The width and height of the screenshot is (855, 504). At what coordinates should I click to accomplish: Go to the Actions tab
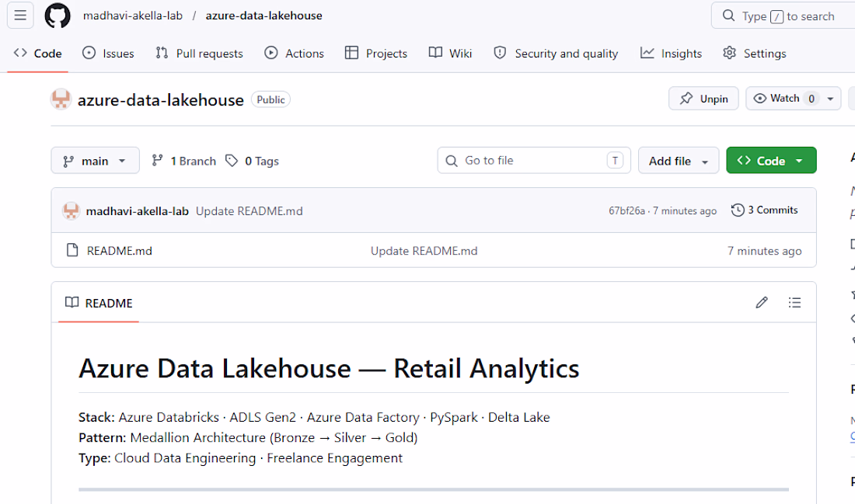tap(294, 54)
